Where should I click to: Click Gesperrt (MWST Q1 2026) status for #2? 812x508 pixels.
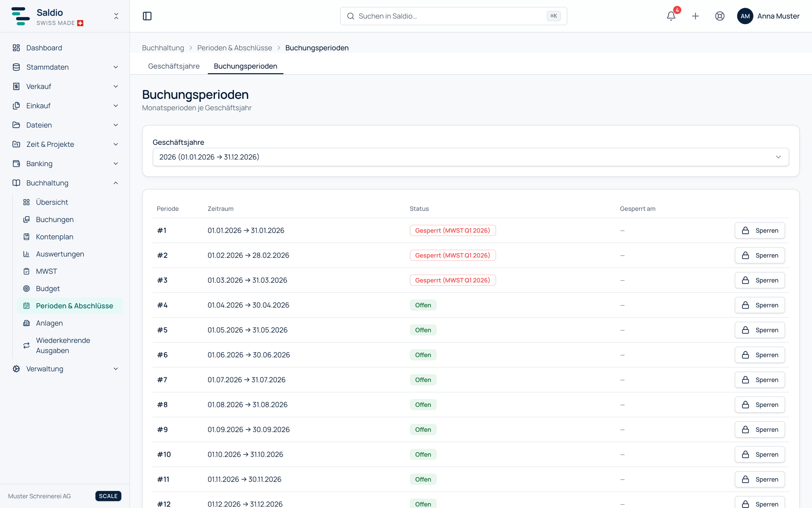[x=453, y=255]
